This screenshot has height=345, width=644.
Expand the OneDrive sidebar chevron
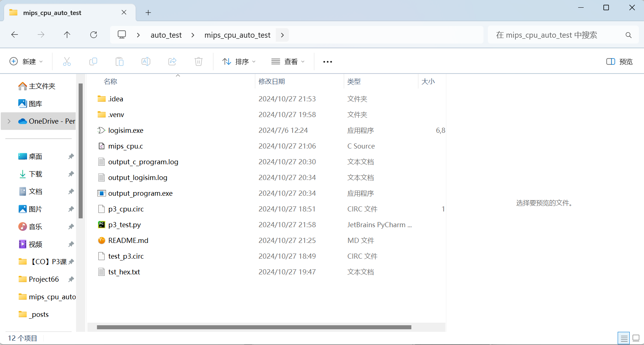pos(8,121)
